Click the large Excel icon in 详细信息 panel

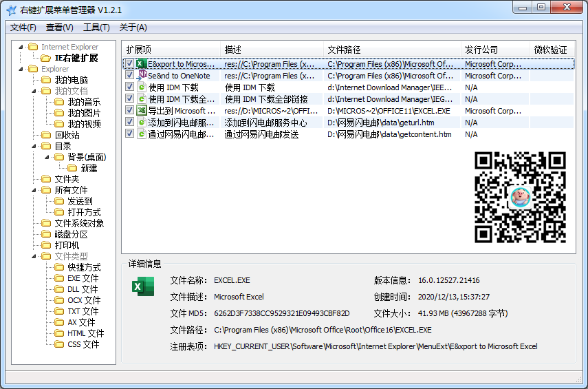(143, 286)
